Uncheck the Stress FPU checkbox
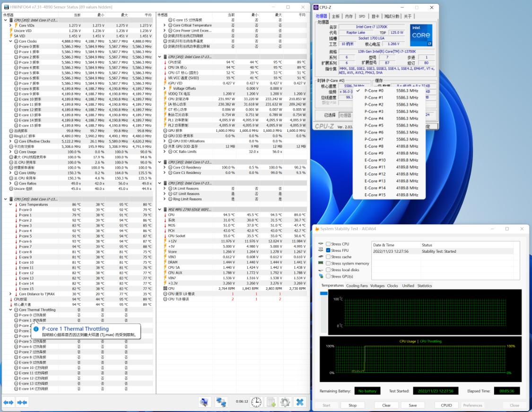The image size is (532, 412). point(328,250)
